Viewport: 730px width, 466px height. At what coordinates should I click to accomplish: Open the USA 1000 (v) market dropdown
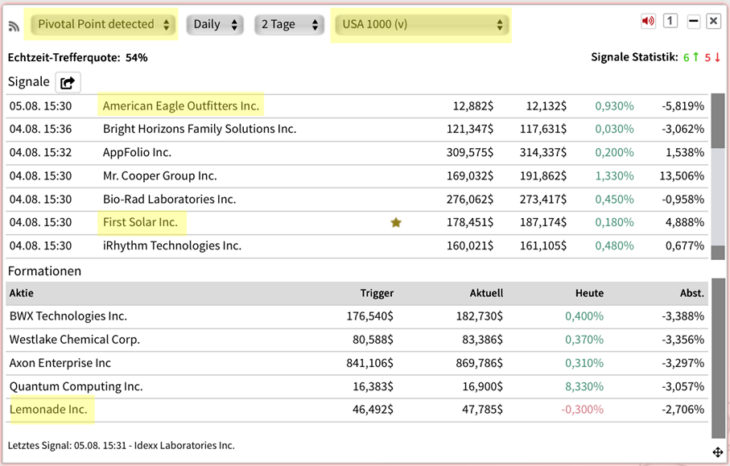tap(421, 24)
